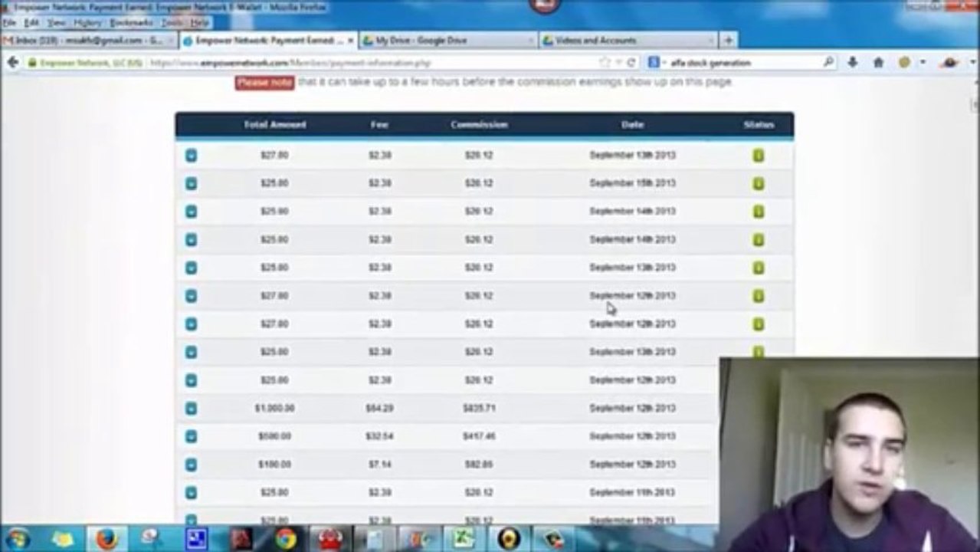Switch to the Gmail Inbox tab

coord(88,40)
